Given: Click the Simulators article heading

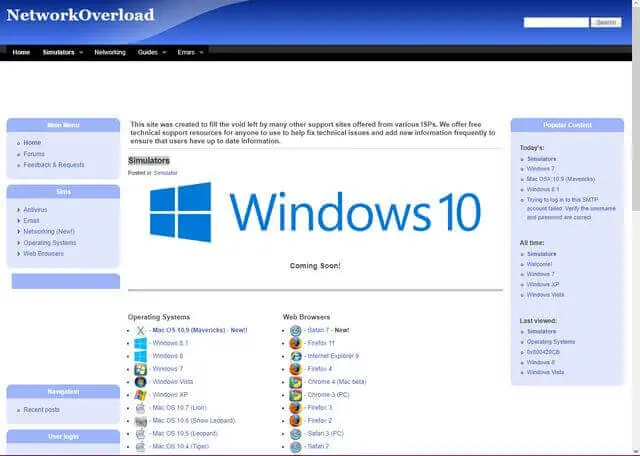Looking at the screenshot, I should 149,160.
